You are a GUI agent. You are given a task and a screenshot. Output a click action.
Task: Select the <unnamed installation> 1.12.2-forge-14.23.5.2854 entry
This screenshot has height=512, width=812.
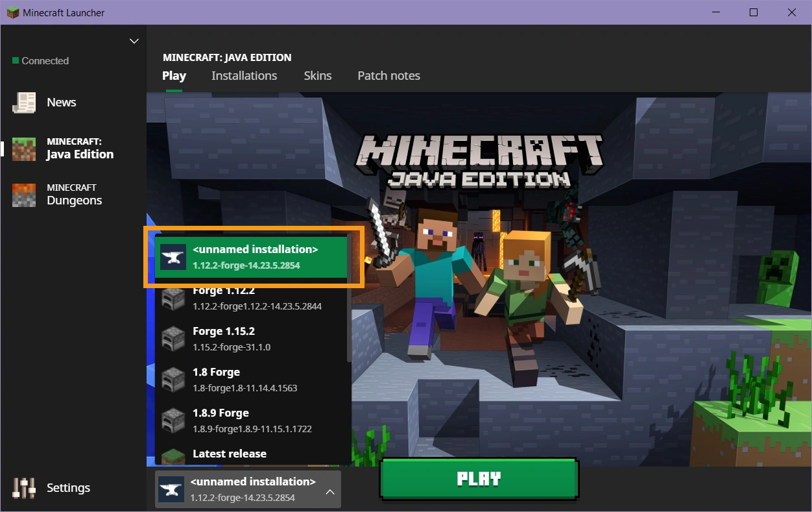251,257
